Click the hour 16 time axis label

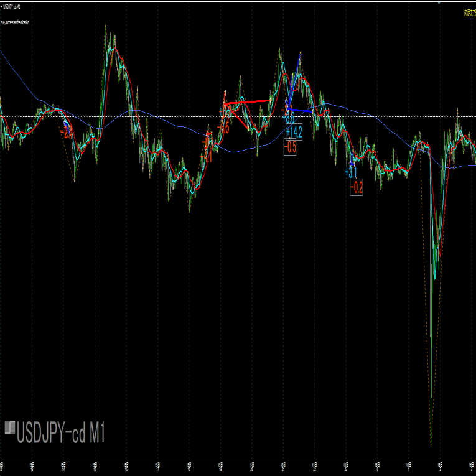126,467
